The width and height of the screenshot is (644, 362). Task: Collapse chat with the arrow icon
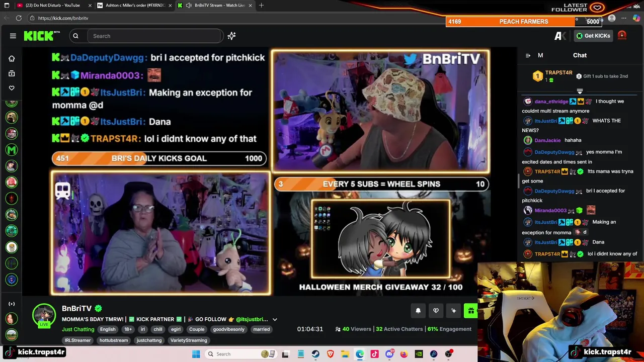click(x=528, y=55)
